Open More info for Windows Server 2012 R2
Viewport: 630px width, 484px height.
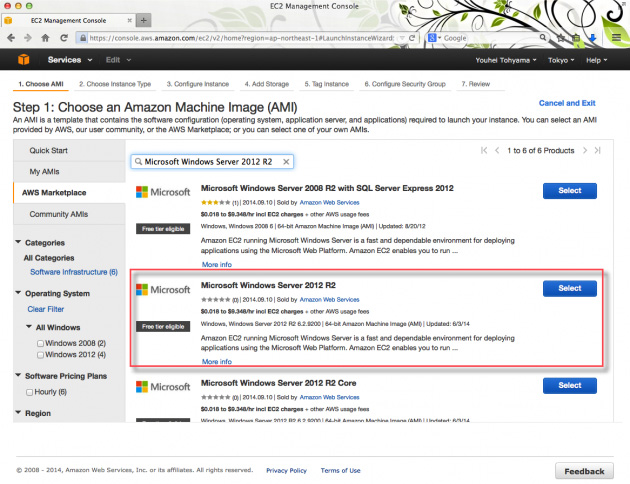tap(217, 361)
